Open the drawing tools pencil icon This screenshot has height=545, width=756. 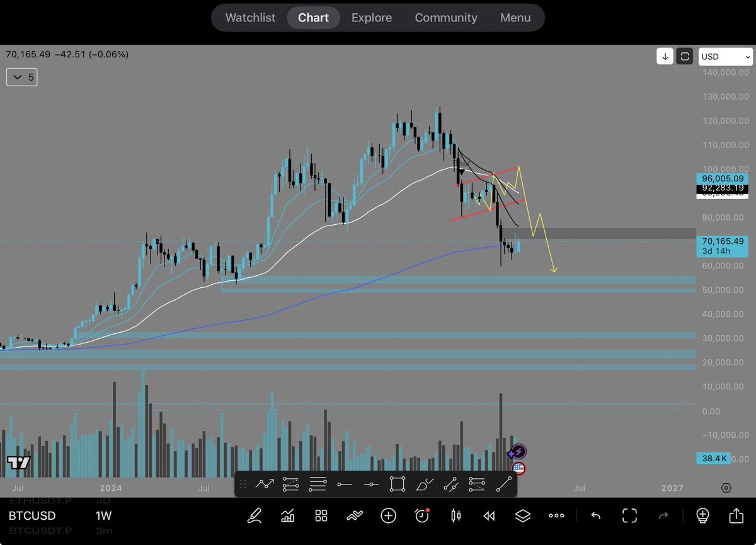pos(255,515)
